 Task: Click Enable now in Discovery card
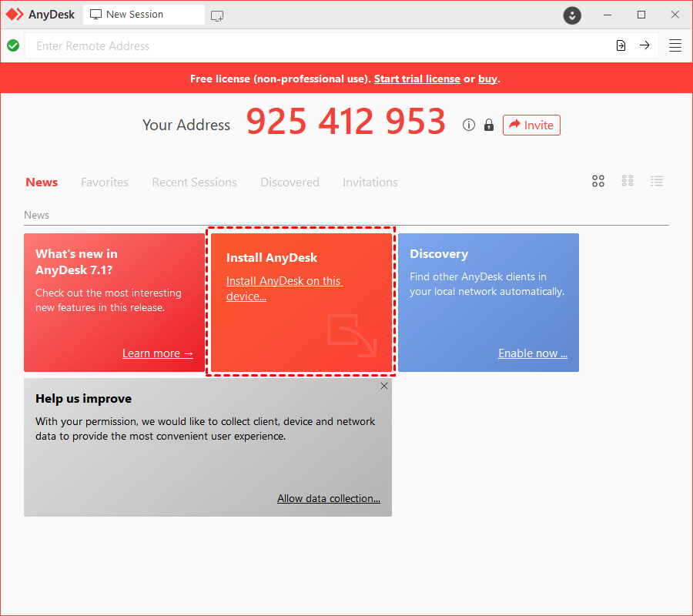(x=532, y=353)
